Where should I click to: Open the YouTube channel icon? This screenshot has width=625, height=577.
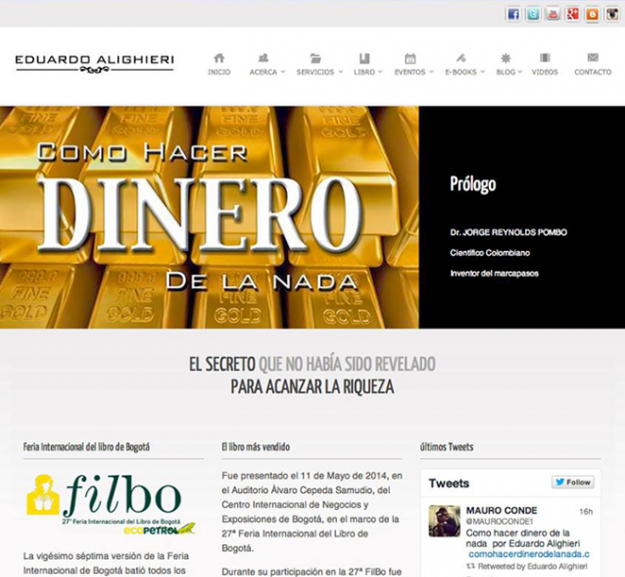[553, 14]
